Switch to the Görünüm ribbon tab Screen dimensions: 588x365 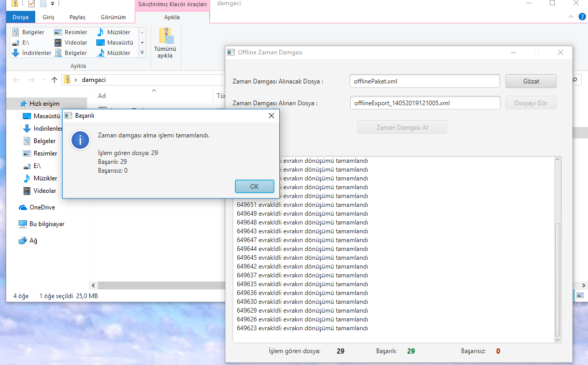click(113, 17)
